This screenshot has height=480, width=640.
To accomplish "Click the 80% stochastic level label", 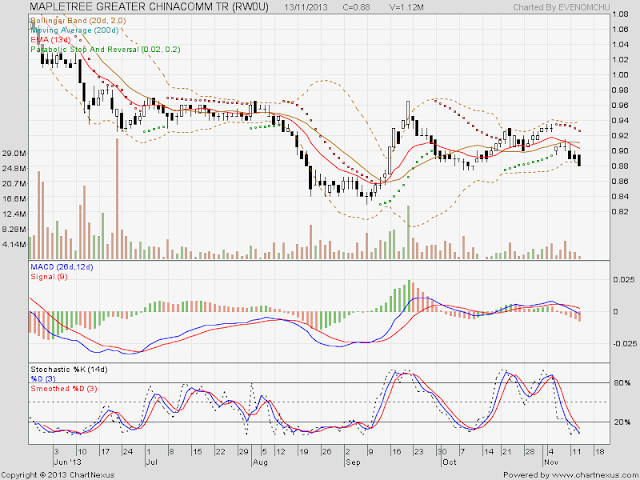I will (x=622, y=383).
